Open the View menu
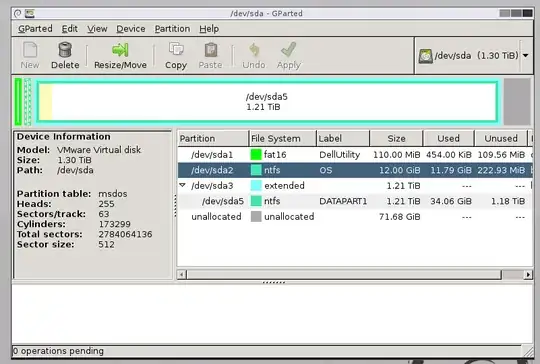This screenshot has width=540, height=364. [x=97, y=29]
